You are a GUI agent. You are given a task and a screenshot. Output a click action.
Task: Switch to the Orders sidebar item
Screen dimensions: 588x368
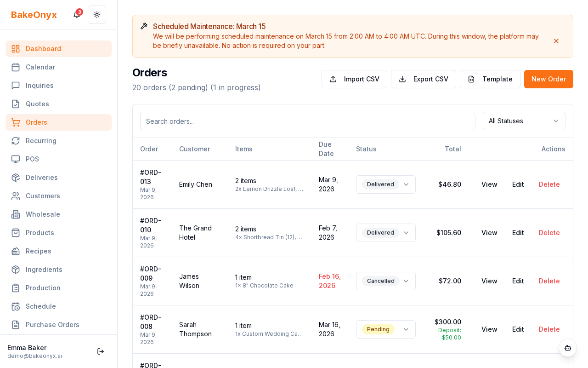pyautogui.click(x=36, y=122)
